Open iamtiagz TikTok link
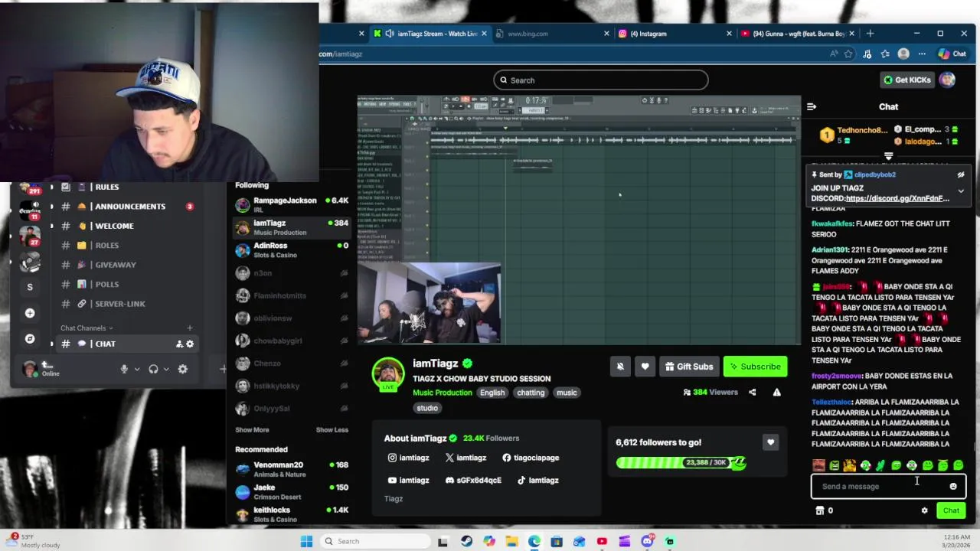The image size is (980, 551). 537,481
